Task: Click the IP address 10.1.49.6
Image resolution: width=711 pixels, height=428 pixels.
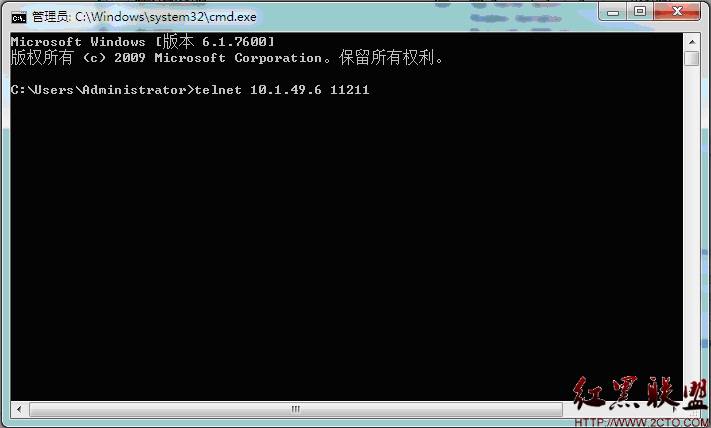Action: pos(286,90)
